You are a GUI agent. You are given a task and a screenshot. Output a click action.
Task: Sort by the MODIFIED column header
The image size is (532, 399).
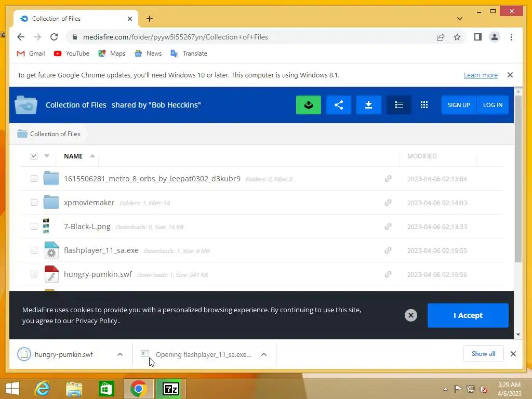coord(422,156)
